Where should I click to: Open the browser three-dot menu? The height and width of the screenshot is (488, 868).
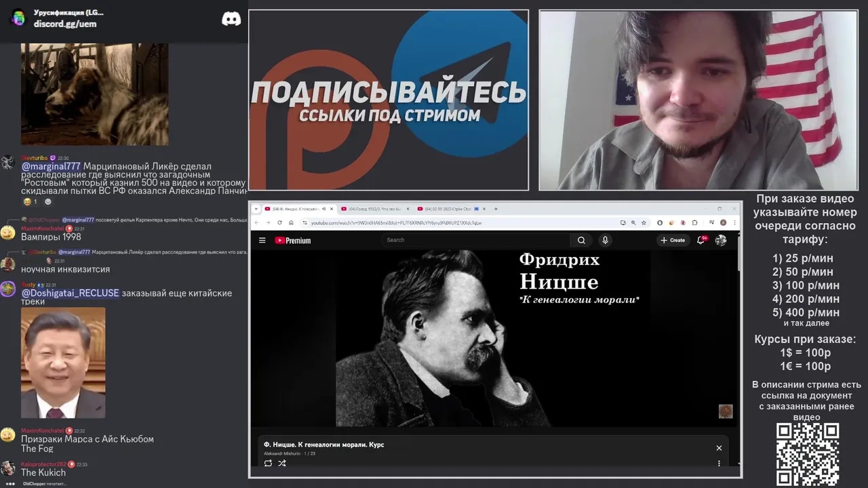coord(734,222)
